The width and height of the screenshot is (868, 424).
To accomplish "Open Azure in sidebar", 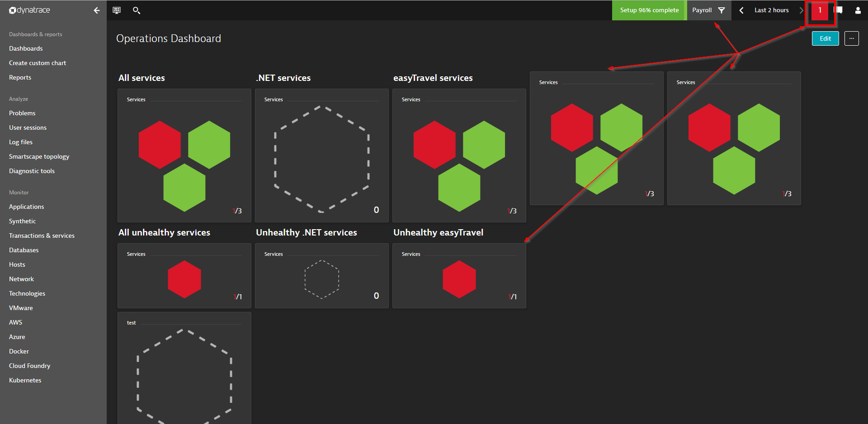I will point(17,337).
